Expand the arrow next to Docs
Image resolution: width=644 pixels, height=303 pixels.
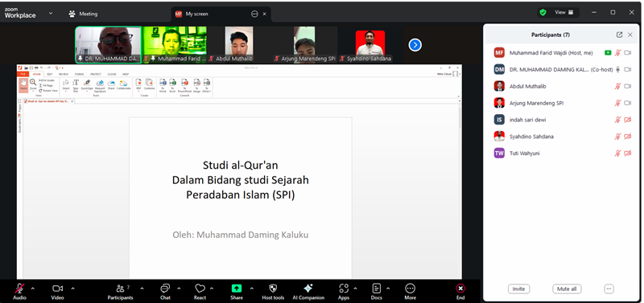388,289
